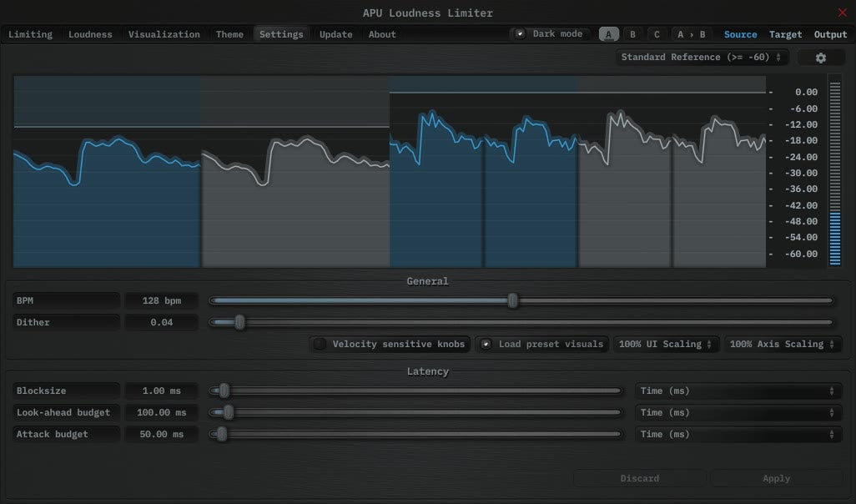
Task: Click the Look-ahead budget slider handle
Action: [229, 413]
